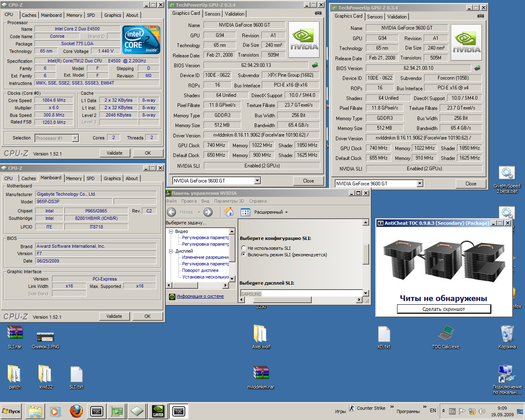Select the GiveMySpeed 2beta.bat icon
Screen dimensions: 525x420
(508, 180)
